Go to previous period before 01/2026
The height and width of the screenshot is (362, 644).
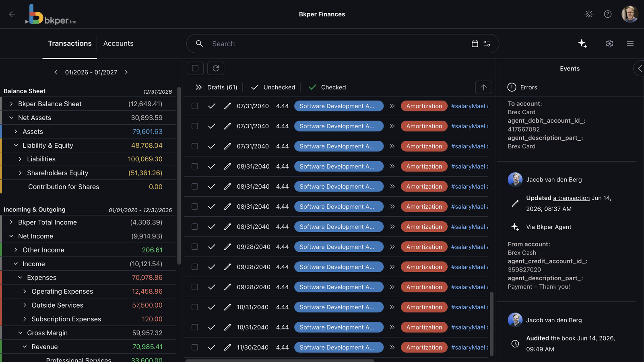[56, 72]
